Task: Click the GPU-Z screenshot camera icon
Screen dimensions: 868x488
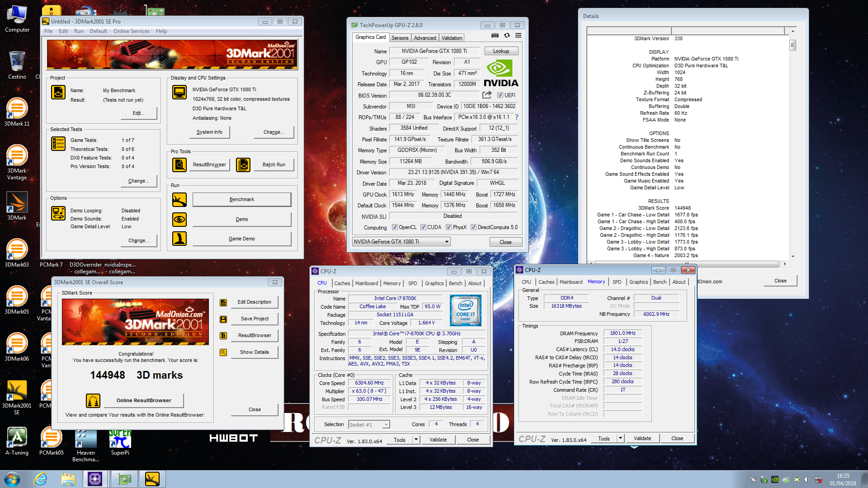Action: (495, 36)
